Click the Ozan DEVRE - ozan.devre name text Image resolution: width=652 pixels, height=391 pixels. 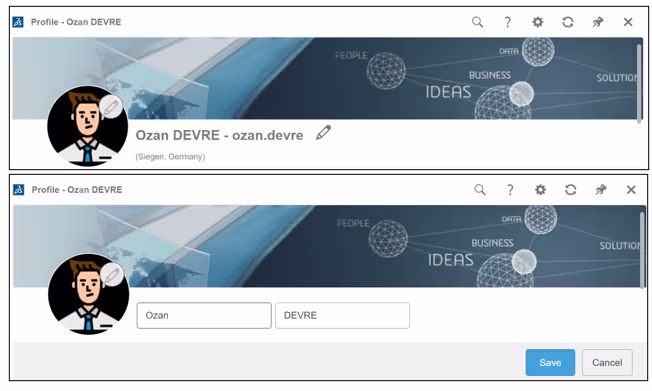(x=220, y=135)
